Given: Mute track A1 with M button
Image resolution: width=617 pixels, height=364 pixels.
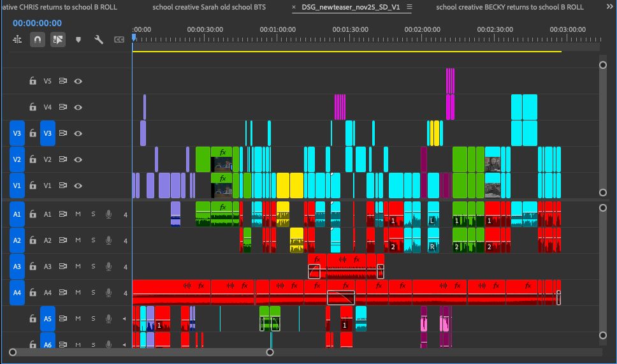Looking at the screenshot, I should (x=78, y=214).
